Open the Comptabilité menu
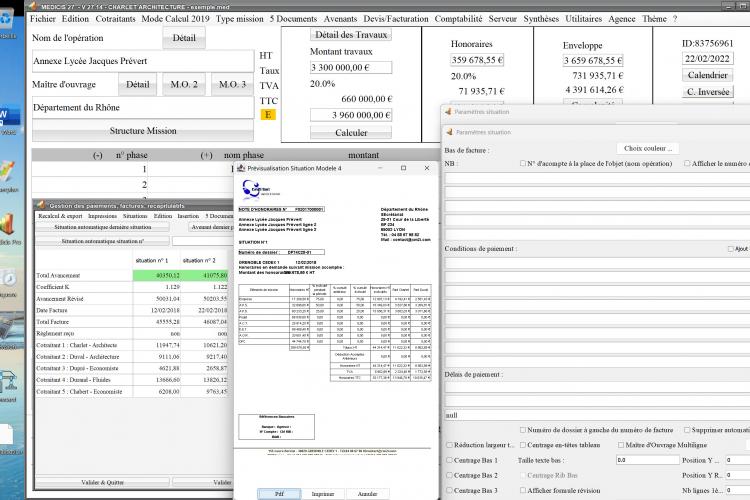Viewport: 750px width, 500px height. [458, 19]
